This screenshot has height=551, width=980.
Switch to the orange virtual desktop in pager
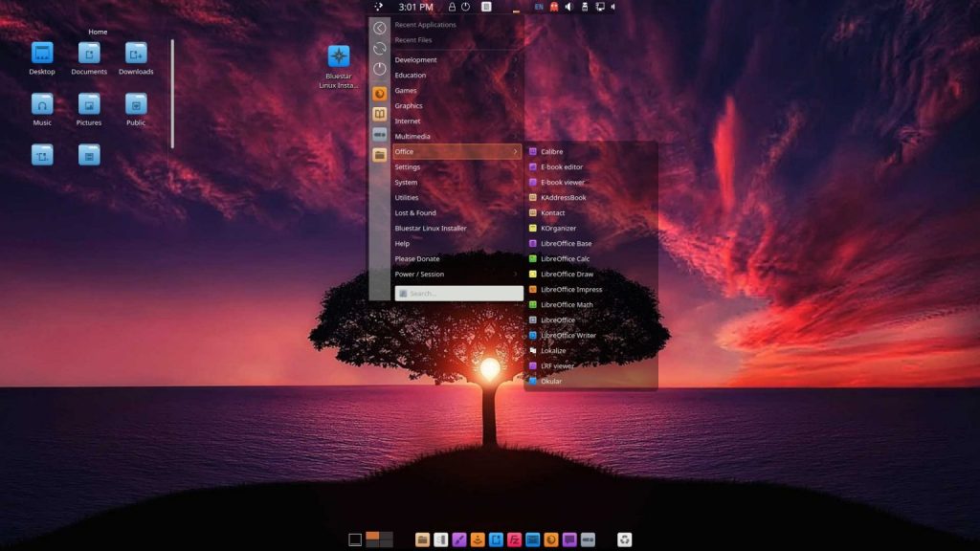[x=373, y=536]
